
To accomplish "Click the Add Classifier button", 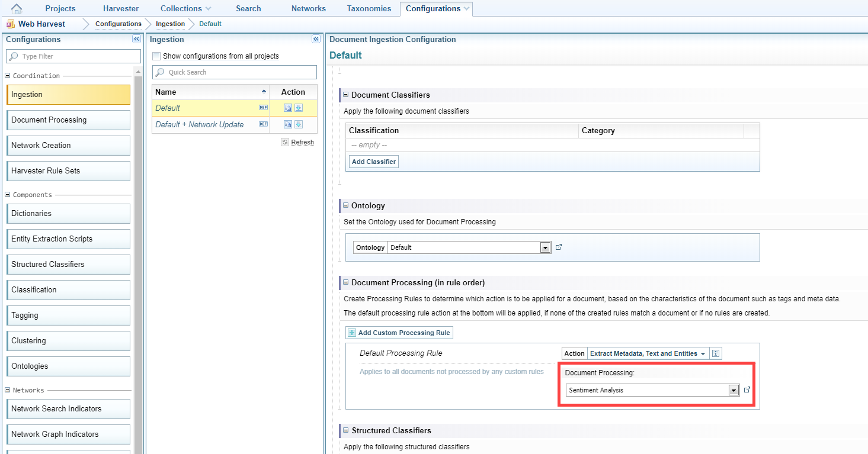I will pyautogui.click(x=374, y=162).
